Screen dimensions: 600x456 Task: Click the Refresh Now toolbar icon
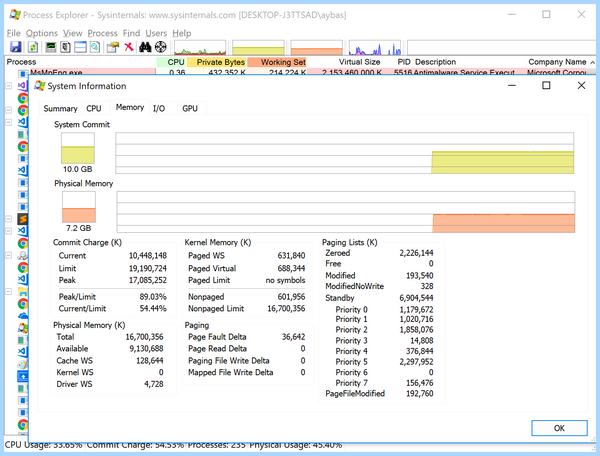click(x=33, y=47)
